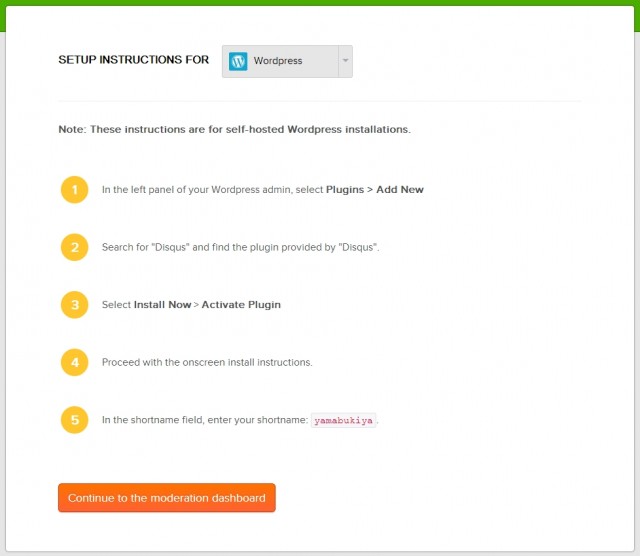The width and height of the screenshot is (640, 556).
Task: Select the shortname code 'yamabukiya'
Action: [x=343, y=420]
